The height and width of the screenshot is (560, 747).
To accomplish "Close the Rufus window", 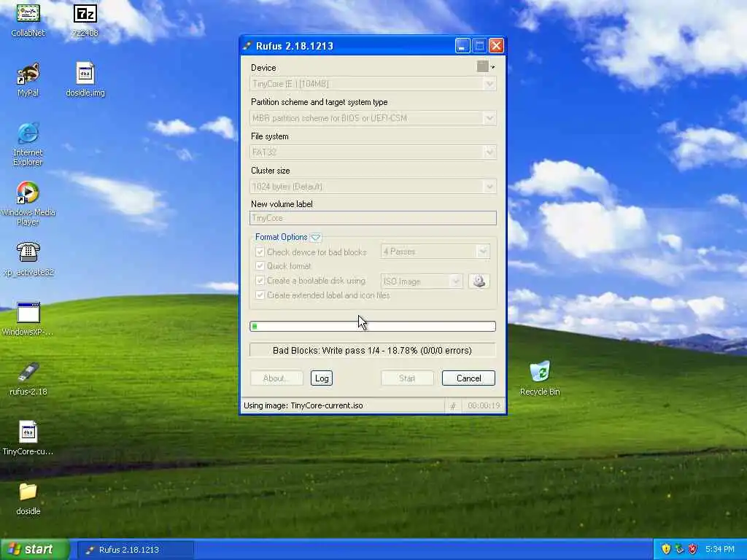I will pos(496,46).
